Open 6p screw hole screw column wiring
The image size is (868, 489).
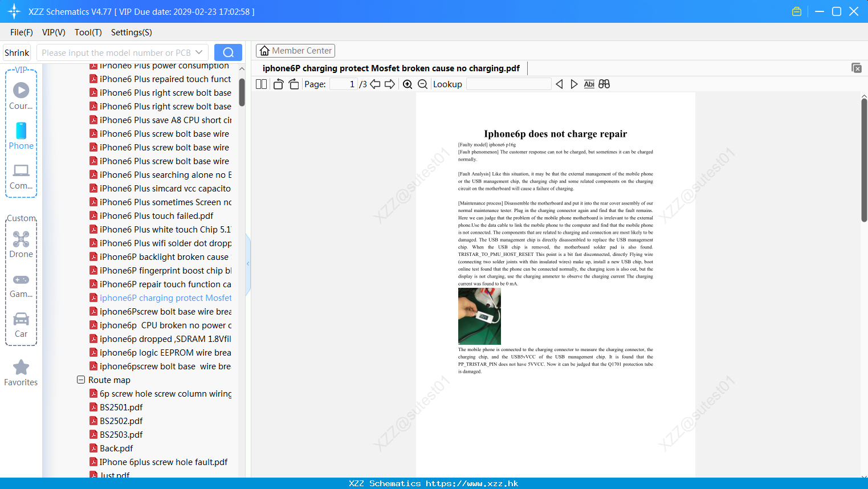click(x=160, y=394)
